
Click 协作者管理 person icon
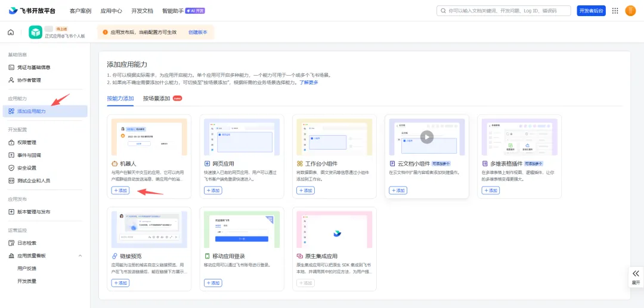tap(11, 80)
